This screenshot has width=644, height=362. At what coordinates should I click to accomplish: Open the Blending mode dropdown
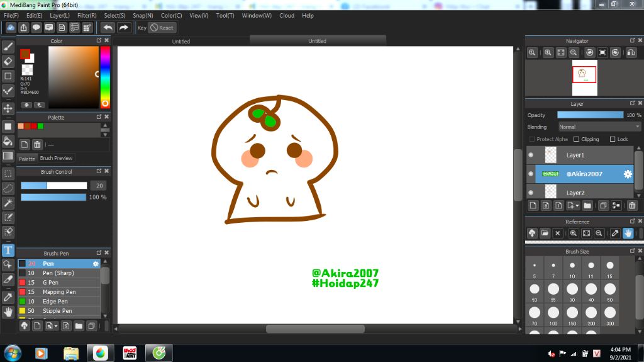[x=599, y=127]
